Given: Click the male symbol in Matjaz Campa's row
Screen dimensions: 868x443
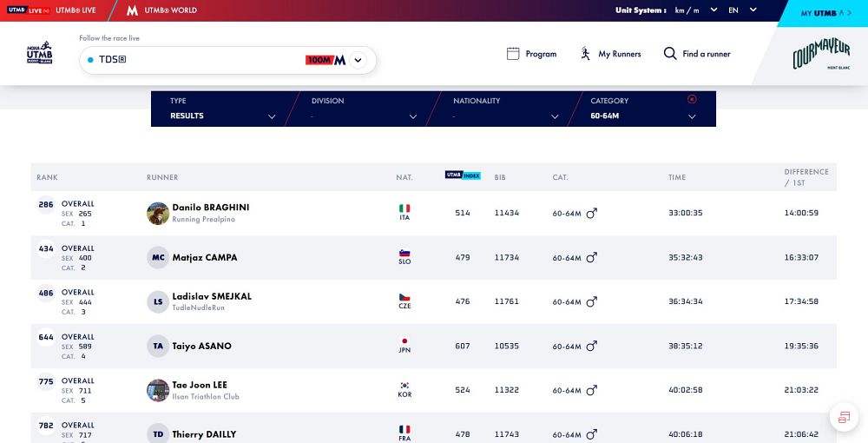Looking at the screenshot, I should tap(592, 258).
